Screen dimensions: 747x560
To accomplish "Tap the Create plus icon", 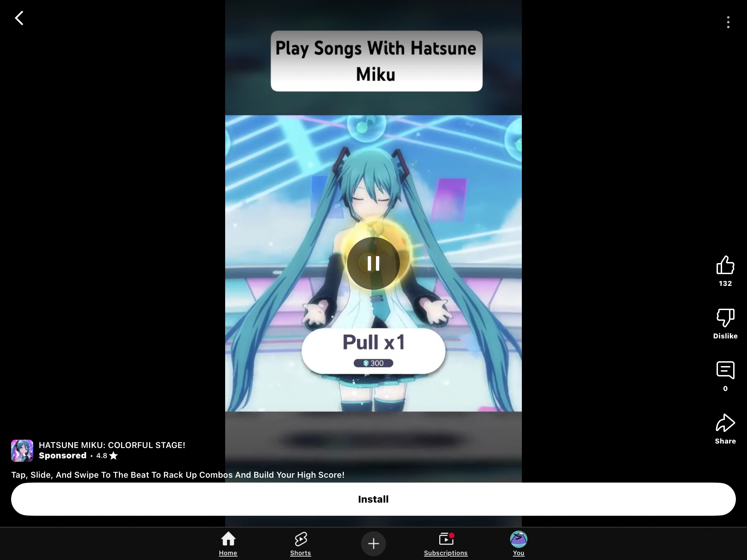I will click(373, 543).
